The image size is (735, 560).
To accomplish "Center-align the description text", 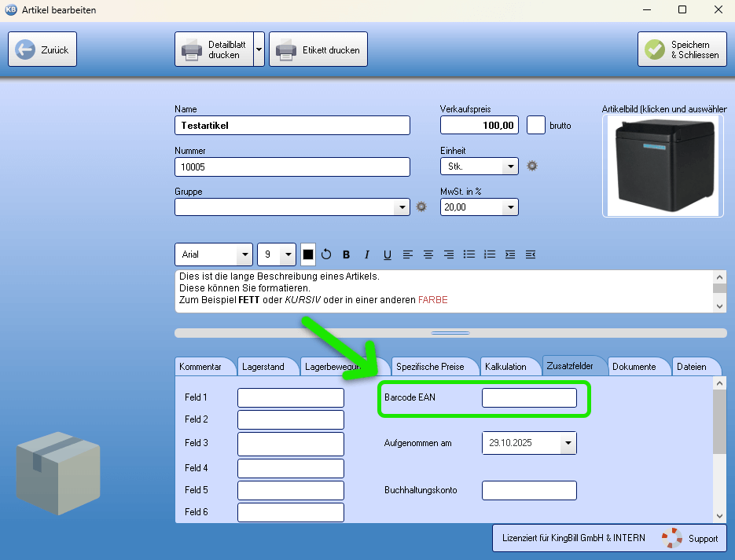I will click(428, 254).
